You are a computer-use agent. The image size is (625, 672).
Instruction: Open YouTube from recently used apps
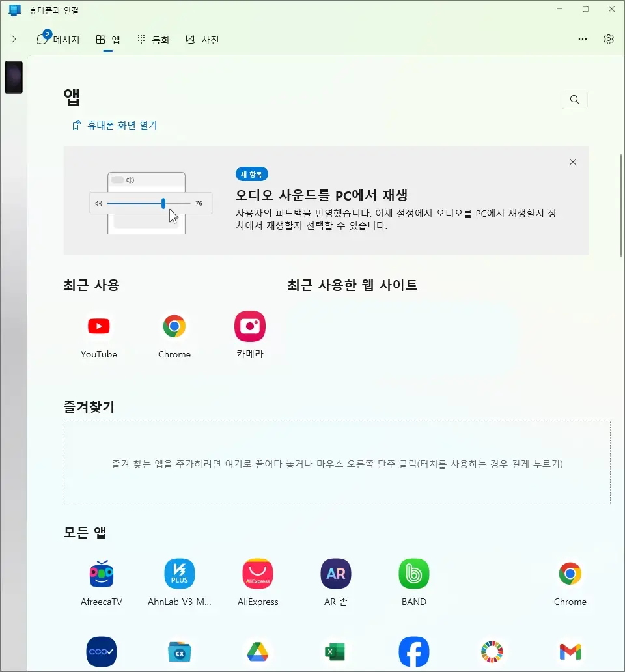[98, 326]
